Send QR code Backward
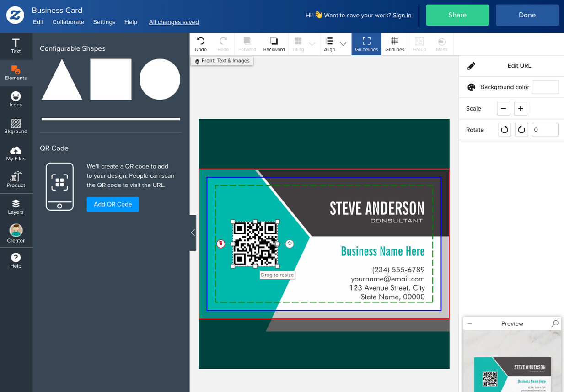564x392 pixels. coord(274,44)
